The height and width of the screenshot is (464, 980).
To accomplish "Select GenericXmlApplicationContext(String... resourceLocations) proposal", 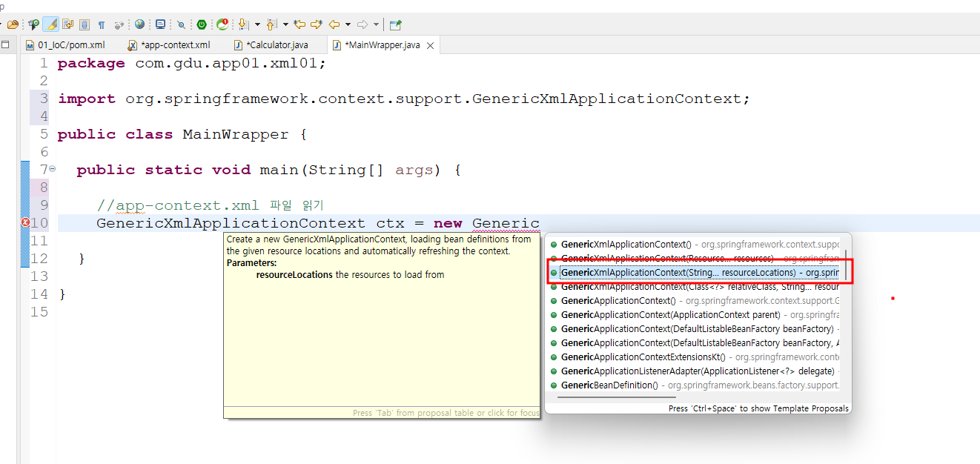I will 695,272.
